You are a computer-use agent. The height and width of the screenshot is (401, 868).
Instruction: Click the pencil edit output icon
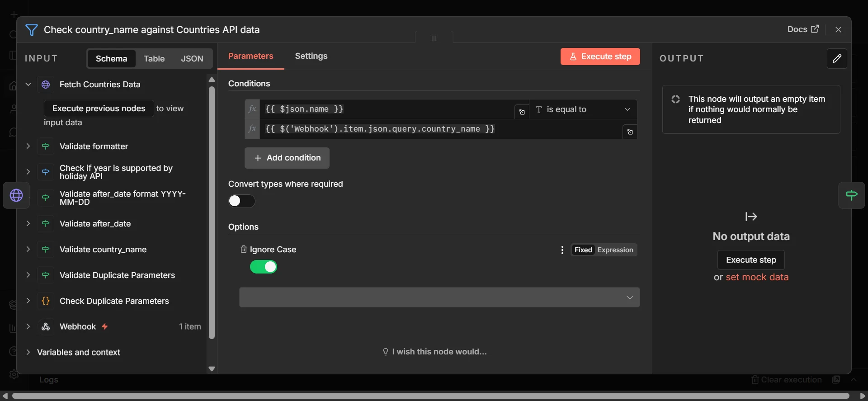coord(837,58)
